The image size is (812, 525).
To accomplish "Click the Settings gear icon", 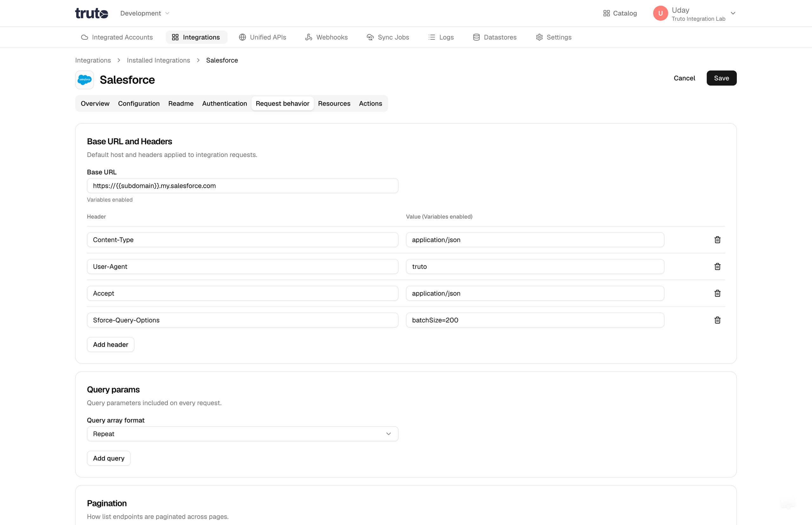I will click(539, 37).
